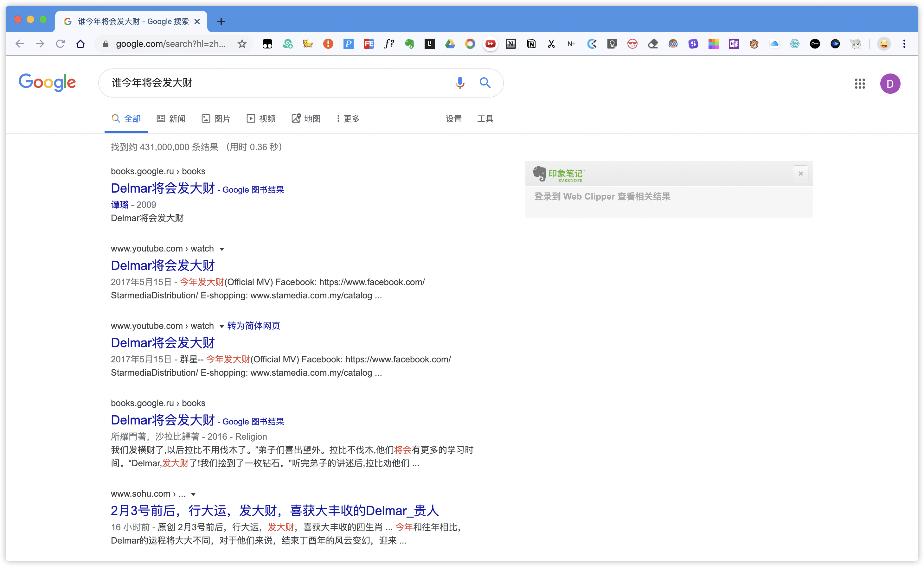Click the voice search microphone icon

[460, 82]
